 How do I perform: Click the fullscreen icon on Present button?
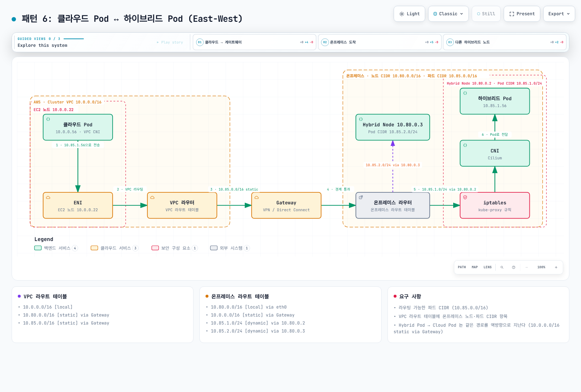click(512, 14)
